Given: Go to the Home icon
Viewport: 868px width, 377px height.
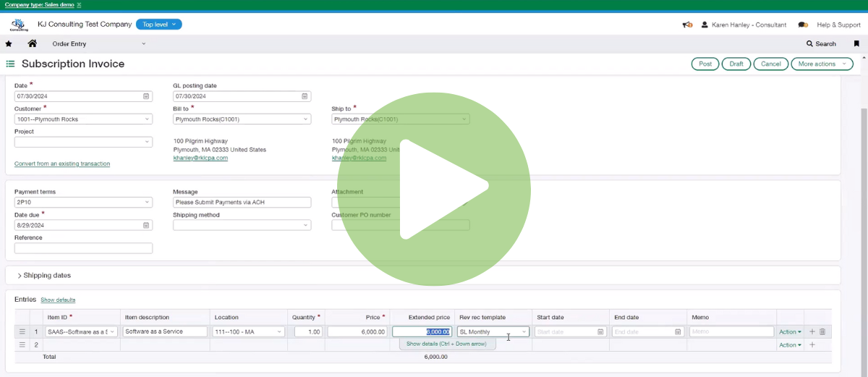Looking at the screenshot, I should (32, 44).
